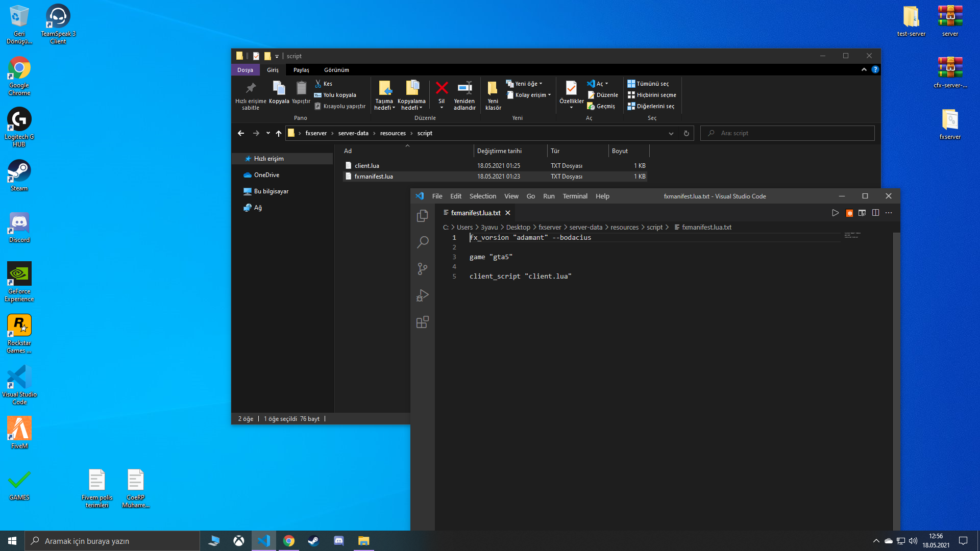Open the editor's More Actions ellipsis menu
Image resolution: width=980 pixels, height=551 pixels.
[889, 213]
